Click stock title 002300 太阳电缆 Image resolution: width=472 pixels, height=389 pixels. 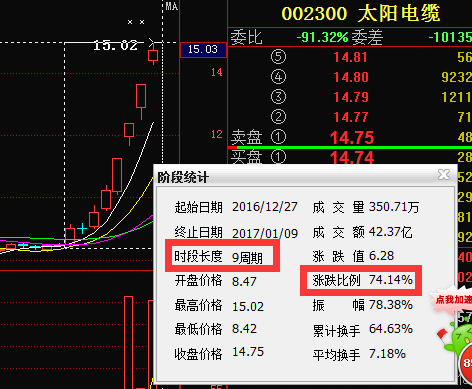pyautogui.click(x=361, y=14)
